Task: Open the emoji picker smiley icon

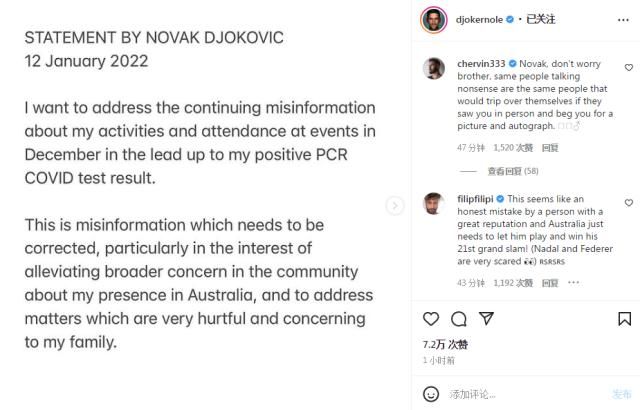Action: [x=431, y=394]
